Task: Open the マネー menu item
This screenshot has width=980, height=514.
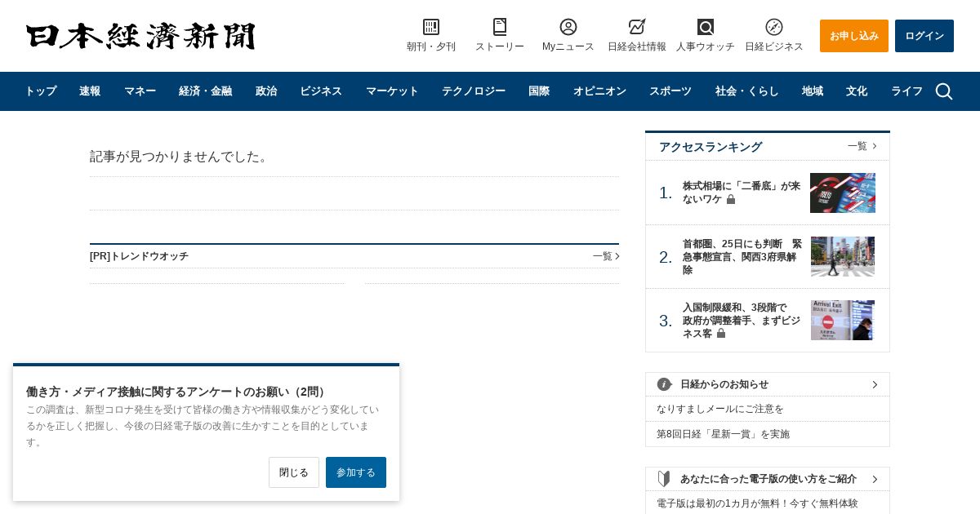Action: click(140, 91)
